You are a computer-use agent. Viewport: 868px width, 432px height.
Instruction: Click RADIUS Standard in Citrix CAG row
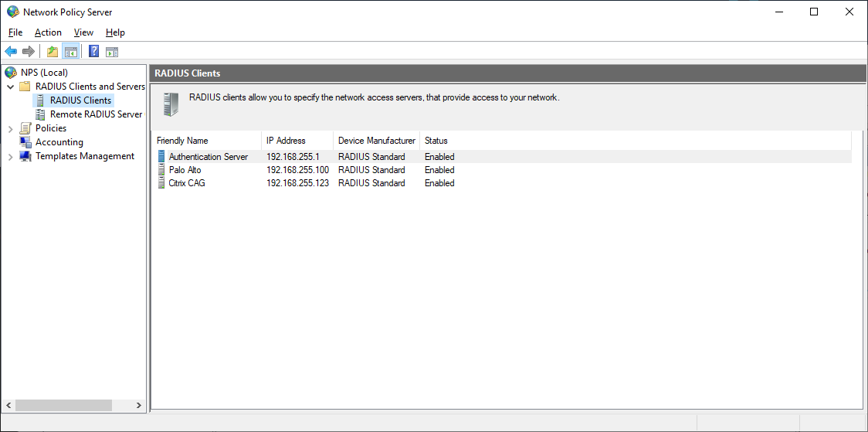pos(371,183)
